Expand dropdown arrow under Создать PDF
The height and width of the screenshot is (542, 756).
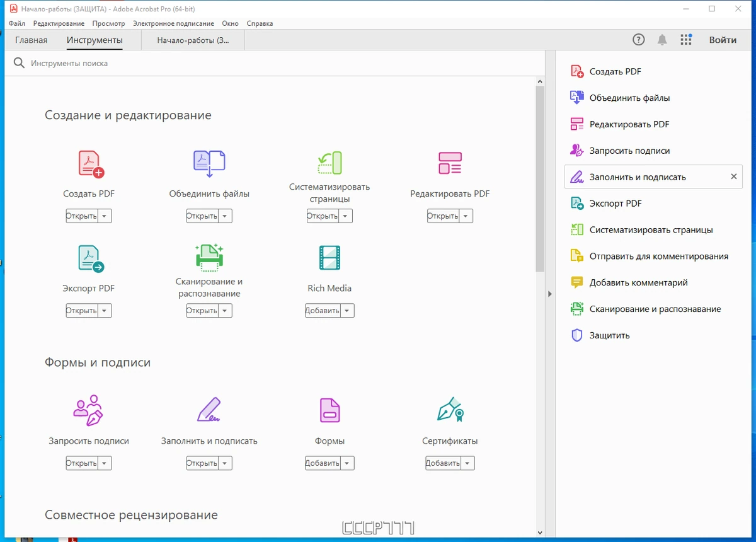(x=105, y=216)
